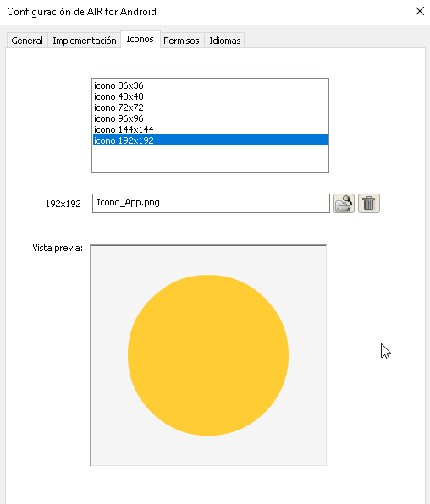Switch to the General tab
Image resolution: width=430 pixels, height=504 pixels.
click(27, 41)
